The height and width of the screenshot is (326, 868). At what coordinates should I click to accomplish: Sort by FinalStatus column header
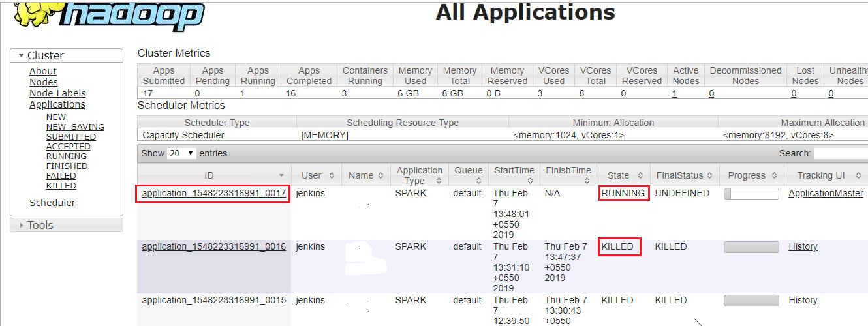[684, 175]
